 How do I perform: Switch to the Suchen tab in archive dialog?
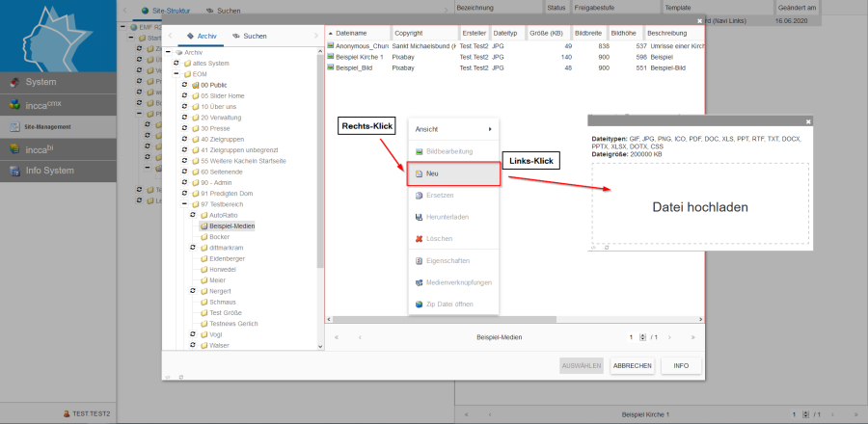tap(250, 36)
